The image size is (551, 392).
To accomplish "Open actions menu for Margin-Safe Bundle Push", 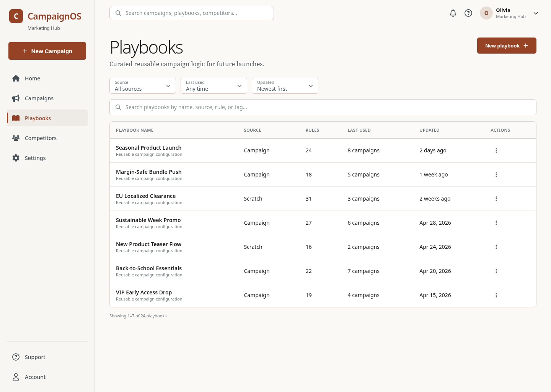I will [496, 175].
